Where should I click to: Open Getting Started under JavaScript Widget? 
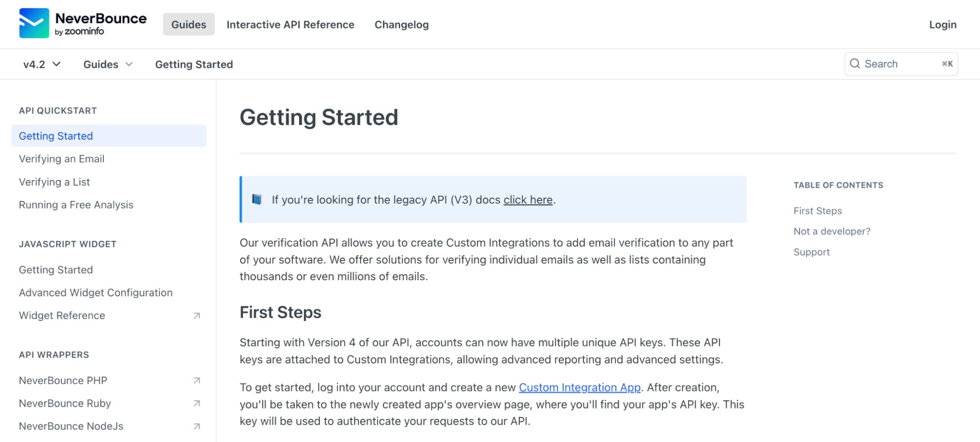[x=56, y=270]
